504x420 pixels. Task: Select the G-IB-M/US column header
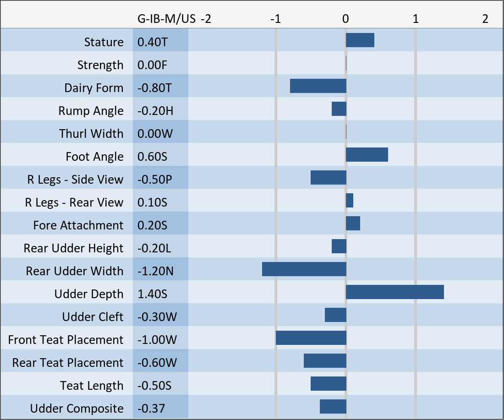point(166,19)
